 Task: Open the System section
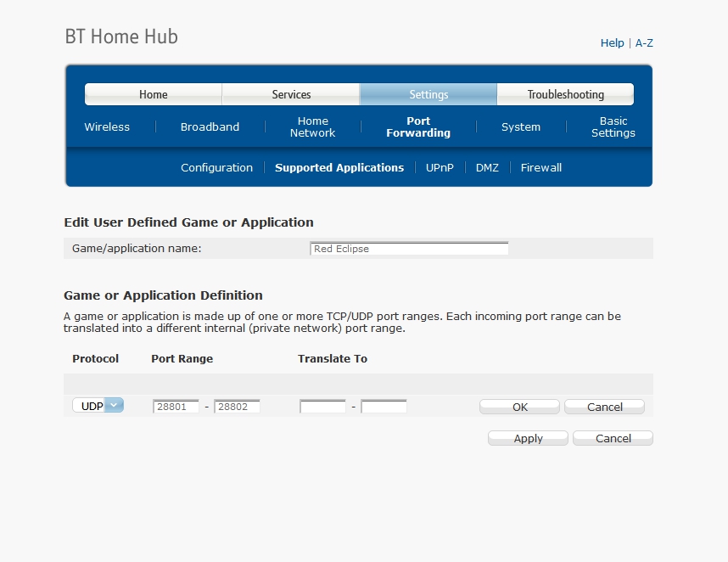tap(520, 127)
